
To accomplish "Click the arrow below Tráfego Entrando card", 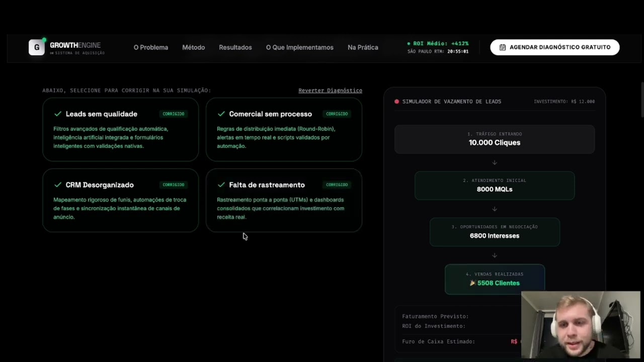I will pos(495,162).
